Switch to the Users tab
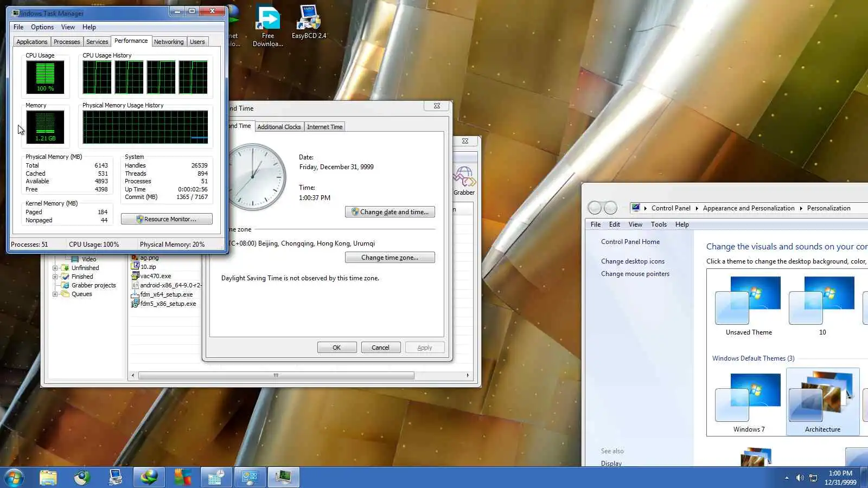 click(x=197, y=42)
